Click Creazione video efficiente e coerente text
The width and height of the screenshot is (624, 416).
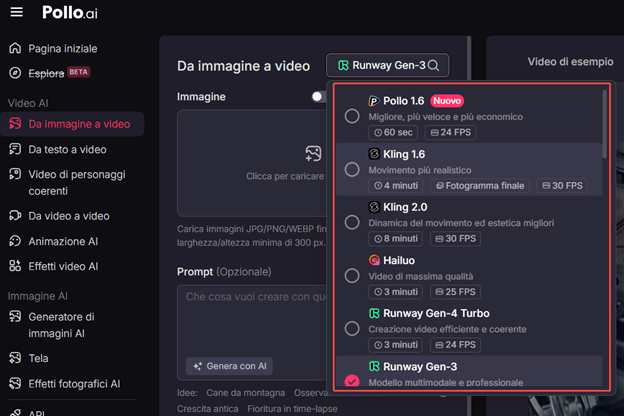447,329
